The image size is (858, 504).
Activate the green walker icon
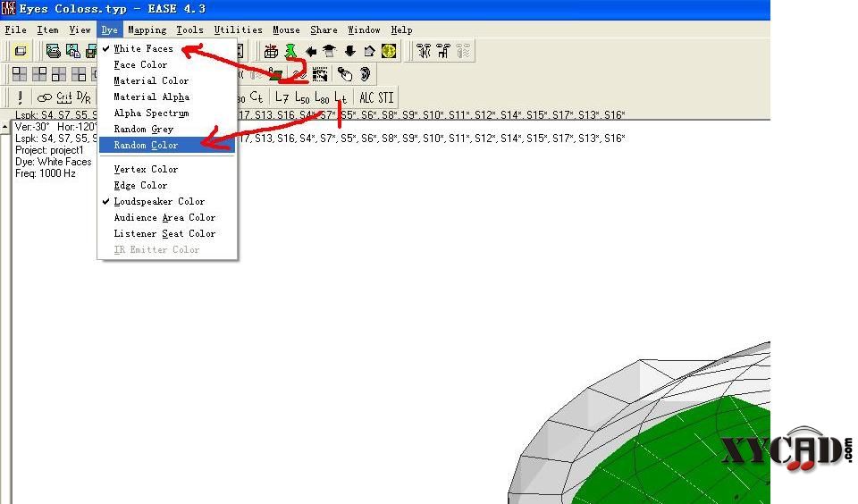click(x=290, y=52)
